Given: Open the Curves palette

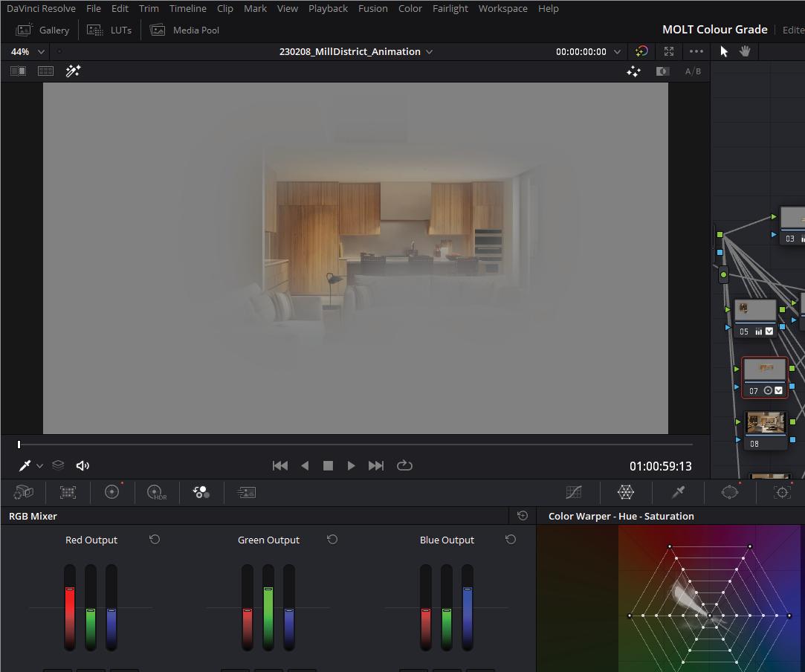Looking at the screenshot, I should 574,492.
